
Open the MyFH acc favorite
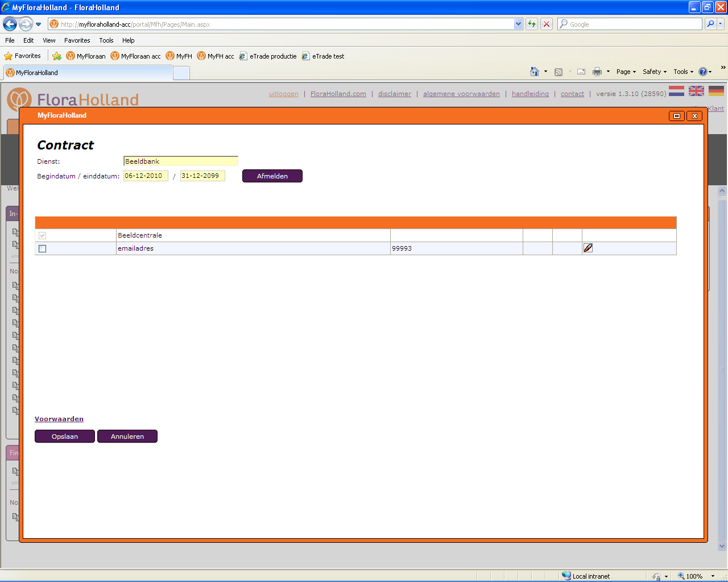216,56
